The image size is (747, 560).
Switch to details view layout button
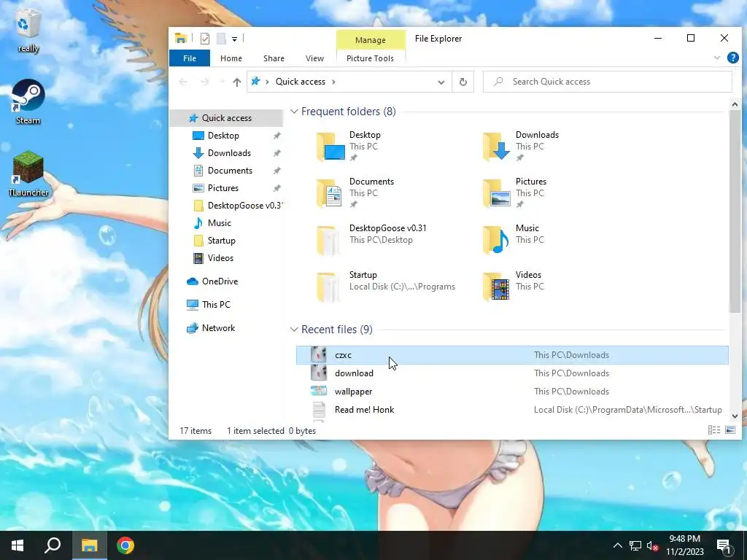point(713,430)
